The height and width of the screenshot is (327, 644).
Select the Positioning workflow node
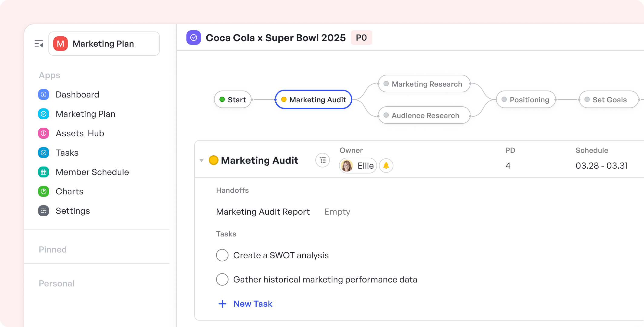click(x=526, y=100)
